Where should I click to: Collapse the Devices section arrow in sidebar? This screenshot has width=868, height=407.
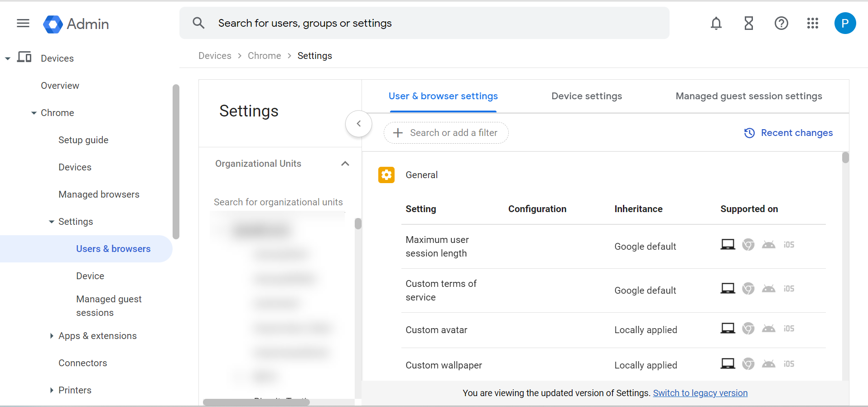pyautogui.click(x=8, y=58)
